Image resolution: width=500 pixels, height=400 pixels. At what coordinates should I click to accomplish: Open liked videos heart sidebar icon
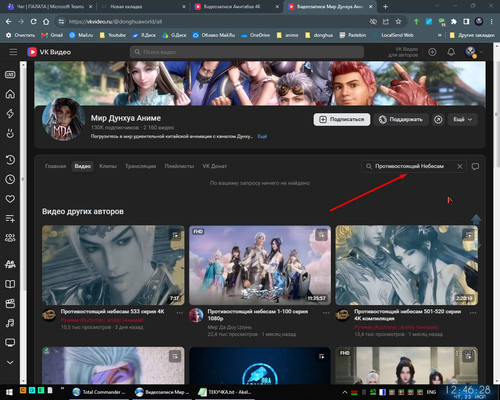click(10, 199)
